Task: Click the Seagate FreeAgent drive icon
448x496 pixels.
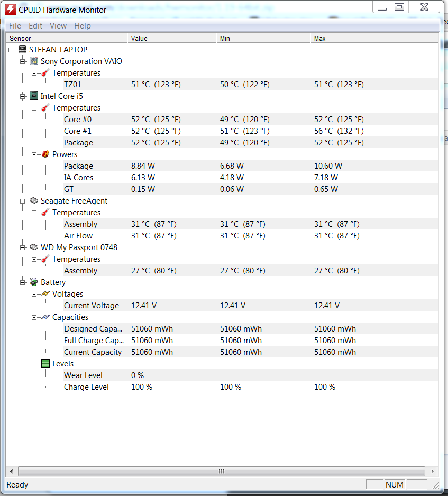Action: (x=34, y=200)
